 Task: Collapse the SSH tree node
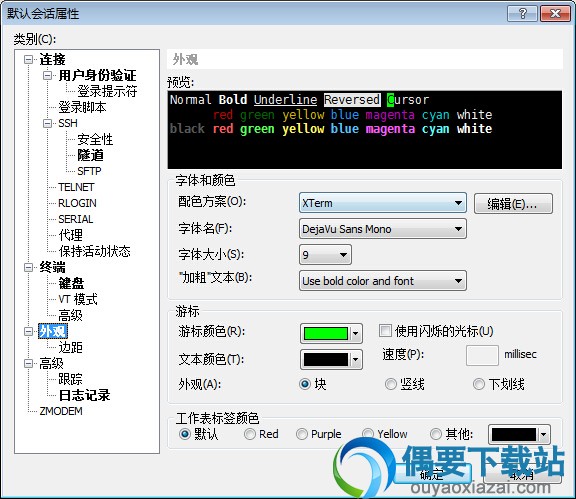click(47, 123)
